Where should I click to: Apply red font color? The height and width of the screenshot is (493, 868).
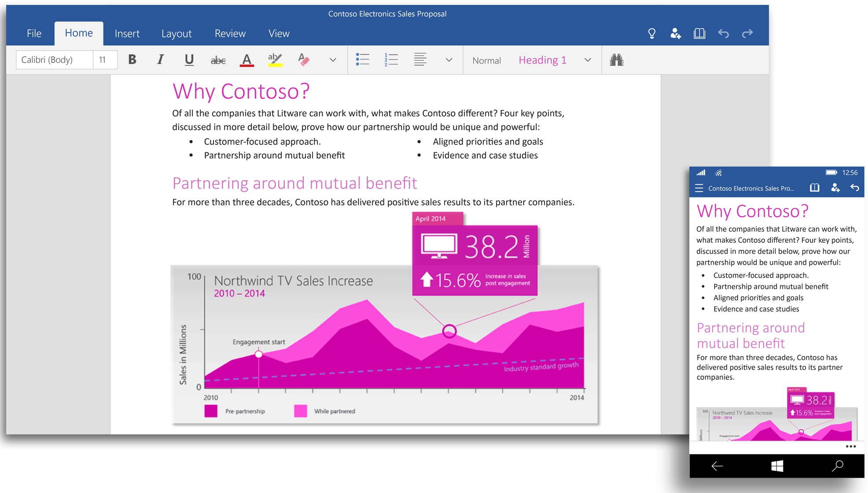click(x=246, y=60)
